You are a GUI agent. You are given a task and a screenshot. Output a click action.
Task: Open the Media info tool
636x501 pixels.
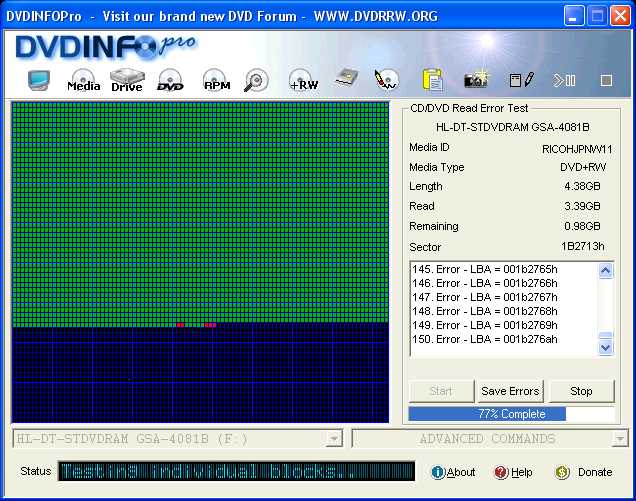[84, 80]
